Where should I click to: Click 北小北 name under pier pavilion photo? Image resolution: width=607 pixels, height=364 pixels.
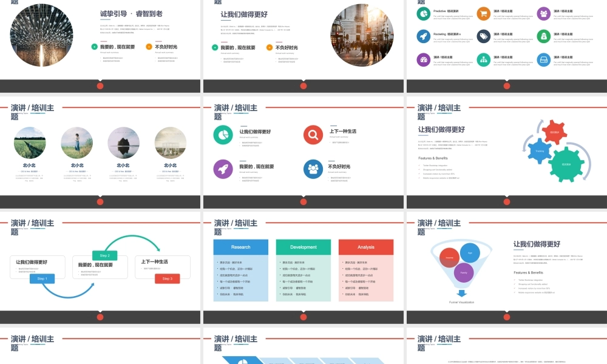click(170, 165)
